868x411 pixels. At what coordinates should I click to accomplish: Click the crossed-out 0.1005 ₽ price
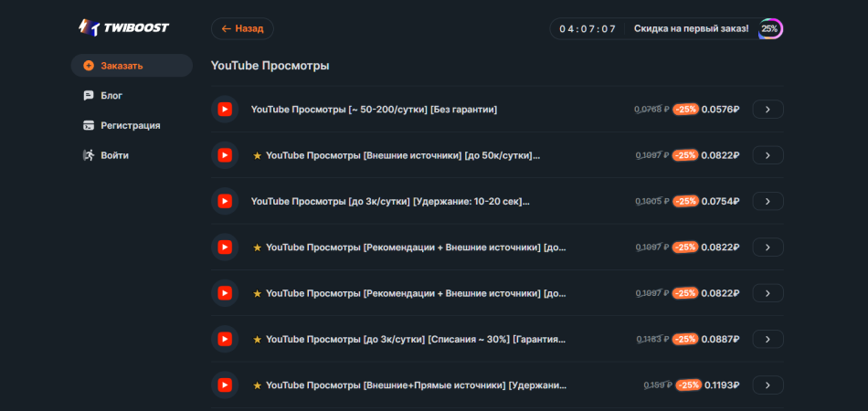(x=652, y=201)
